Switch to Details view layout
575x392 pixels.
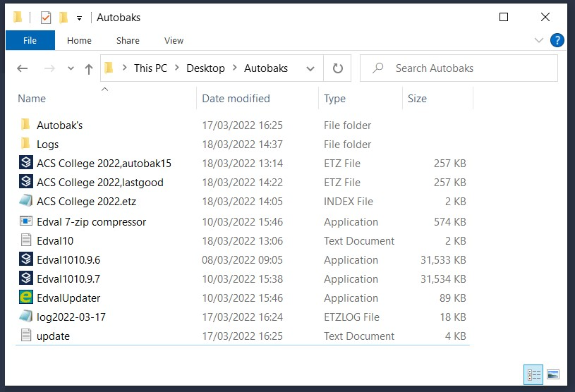click(x=533, y=374)
